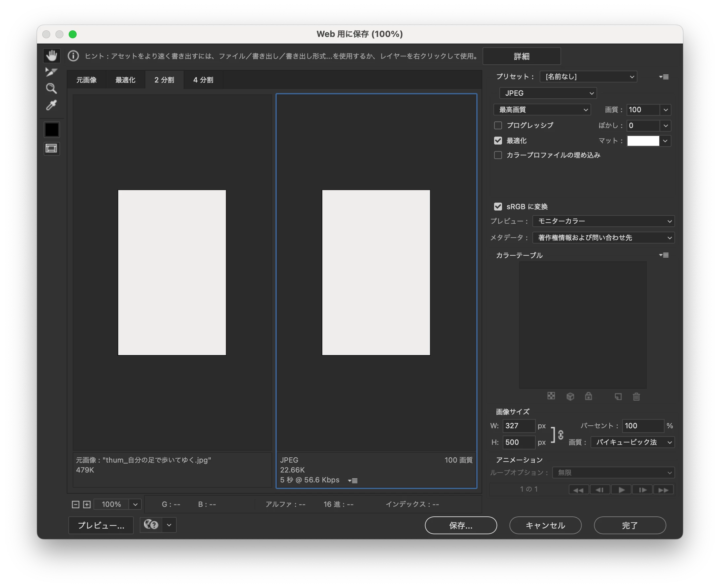The height and width of the screenshot is (588, 720).
Task: Click the trash icon under color table
Action: pyautogui.click(x=636, y=396)
